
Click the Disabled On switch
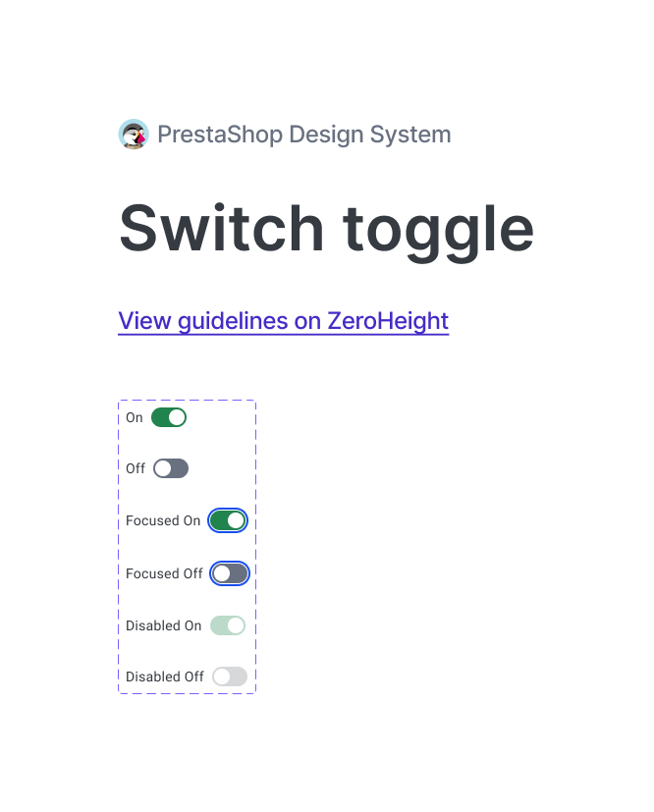(x=228, y=625)
